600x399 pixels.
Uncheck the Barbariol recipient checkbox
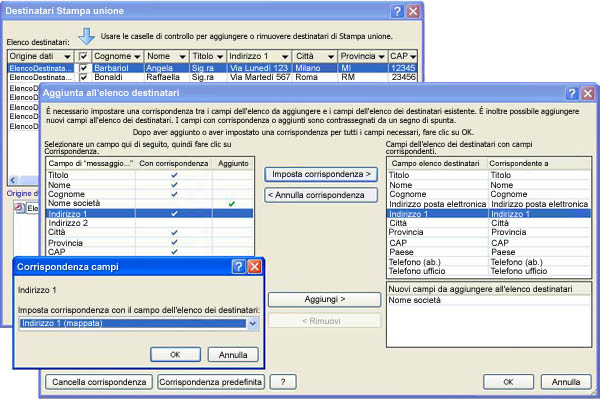coord(83,68)
